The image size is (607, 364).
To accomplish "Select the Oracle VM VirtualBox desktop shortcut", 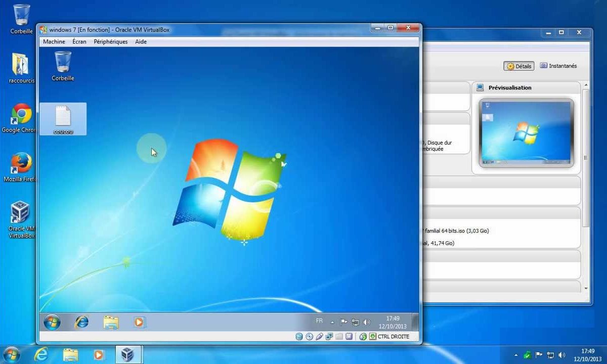I will click(21, 219).
